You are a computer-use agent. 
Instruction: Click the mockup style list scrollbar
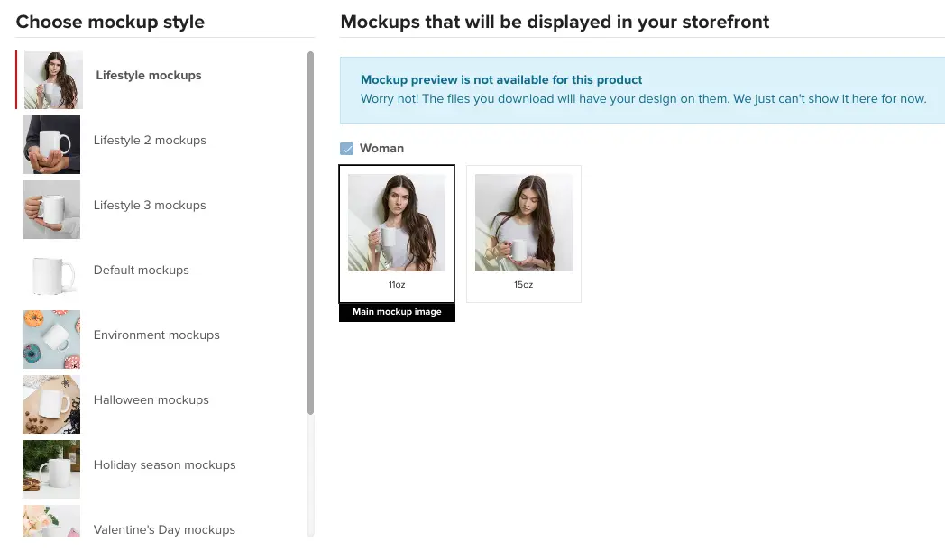click(311, 233)
